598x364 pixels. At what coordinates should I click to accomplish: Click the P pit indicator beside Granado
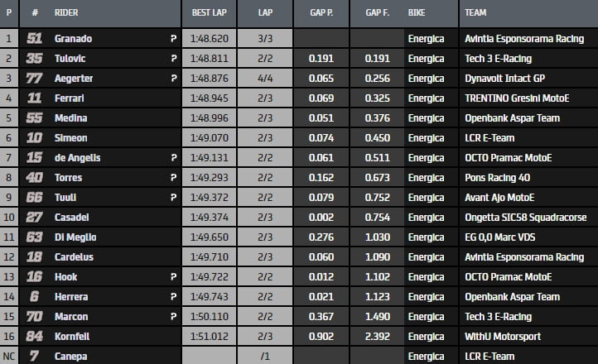pos(173,39)
